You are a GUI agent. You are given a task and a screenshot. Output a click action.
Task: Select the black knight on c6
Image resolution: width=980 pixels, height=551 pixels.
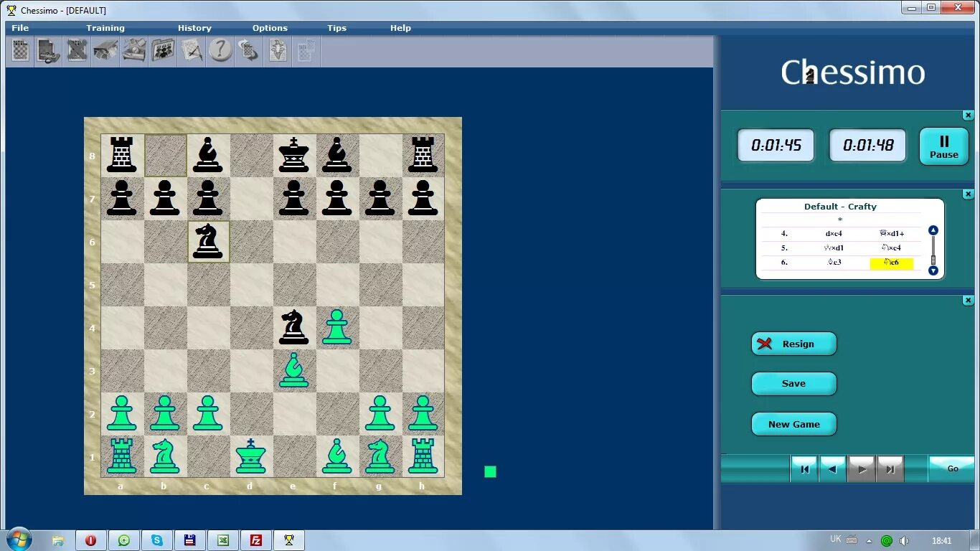tap(208, 242)
